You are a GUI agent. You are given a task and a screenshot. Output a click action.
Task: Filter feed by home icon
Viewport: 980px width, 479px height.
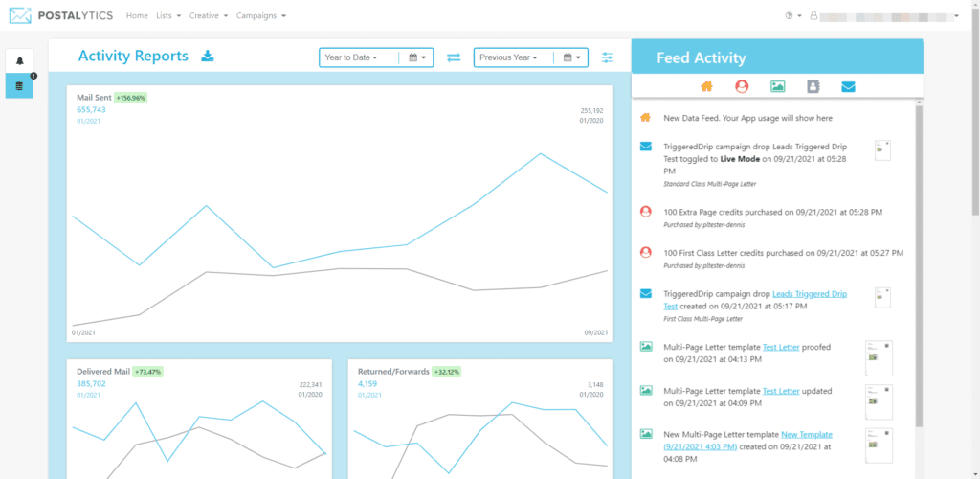706,87
